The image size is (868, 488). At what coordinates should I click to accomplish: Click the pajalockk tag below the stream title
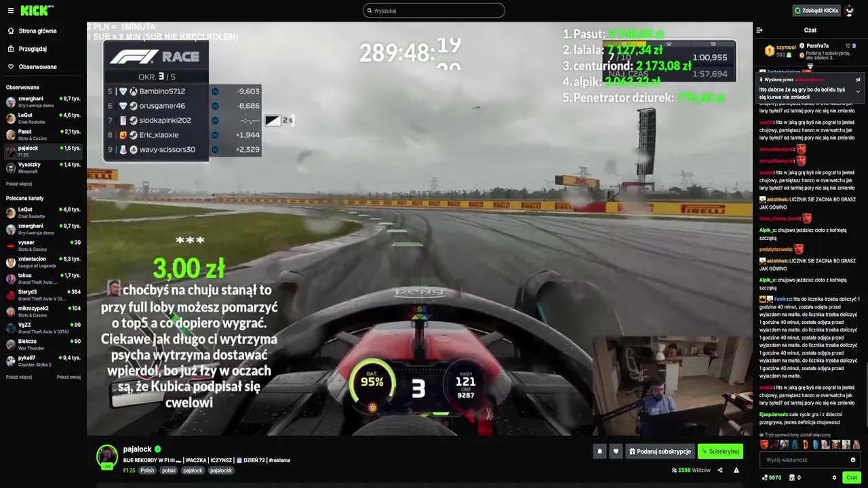point(220,470)
